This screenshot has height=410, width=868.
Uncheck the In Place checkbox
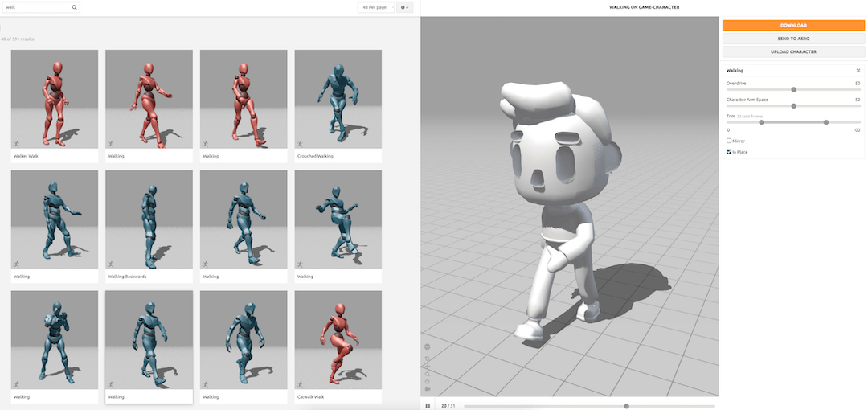coord(729,151)
